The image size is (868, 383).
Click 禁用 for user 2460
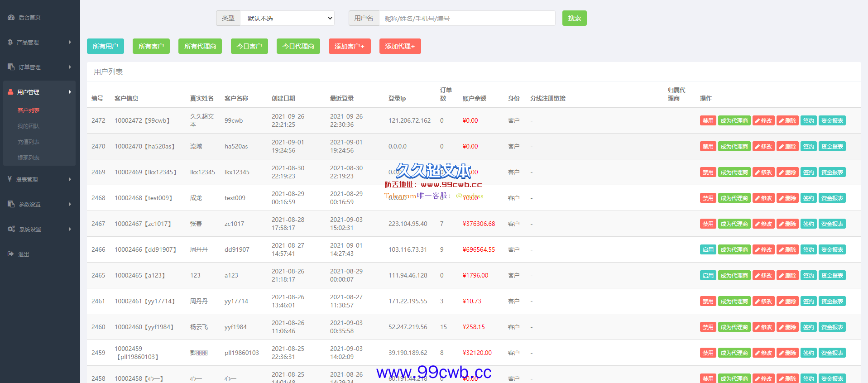(x=708, y=327)
